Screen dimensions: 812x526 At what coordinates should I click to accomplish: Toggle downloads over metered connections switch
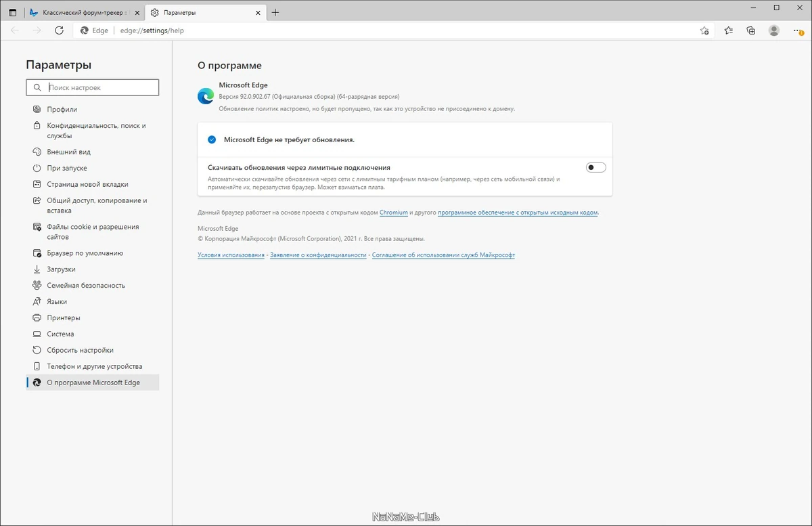click(595, 167)
